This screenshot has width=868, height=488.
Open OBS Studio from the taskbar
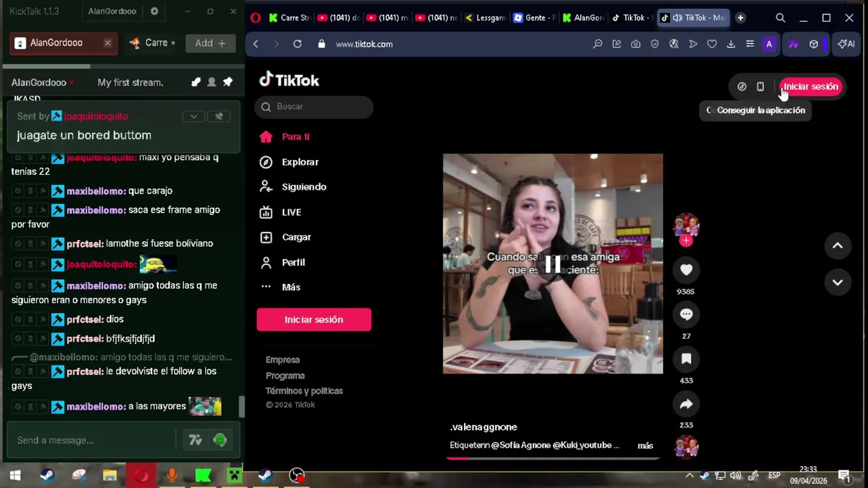[297, 476]
